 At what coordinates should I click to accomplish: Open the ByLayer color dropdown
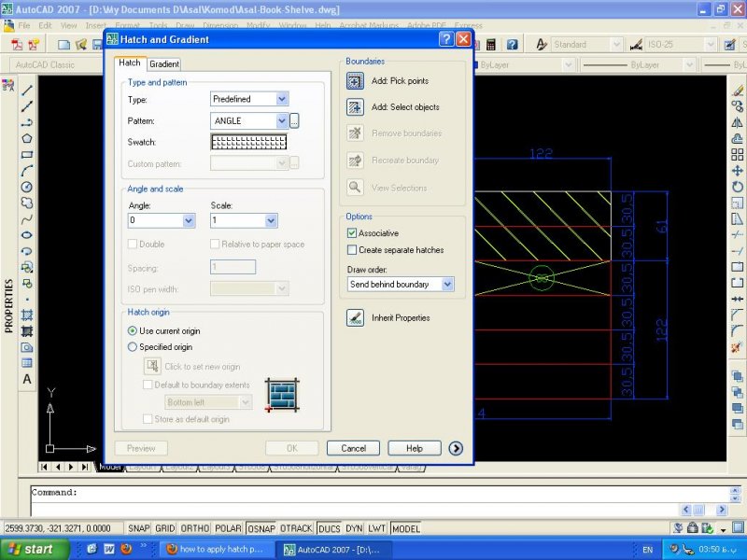point(568,64)
